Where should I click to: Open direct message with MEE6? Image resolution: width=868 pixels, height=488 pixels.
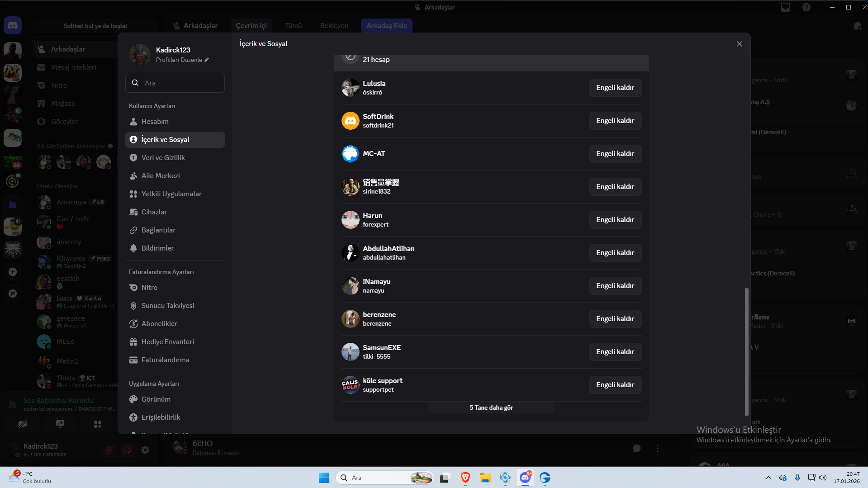75,341
